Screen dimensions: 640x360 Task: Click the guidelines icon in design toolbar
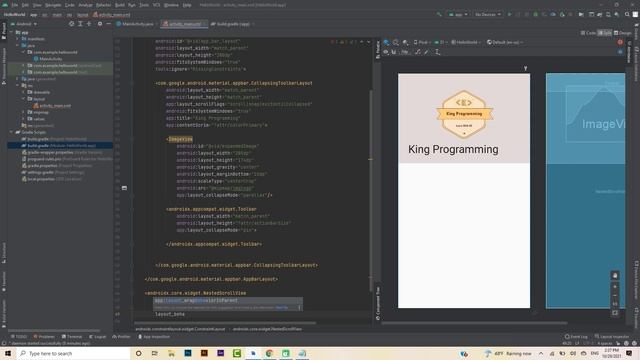437,52
